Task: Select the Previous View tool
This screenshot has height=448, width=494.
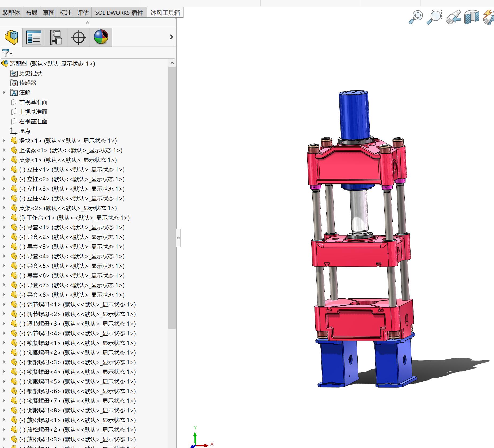Action: coord(453,17)
